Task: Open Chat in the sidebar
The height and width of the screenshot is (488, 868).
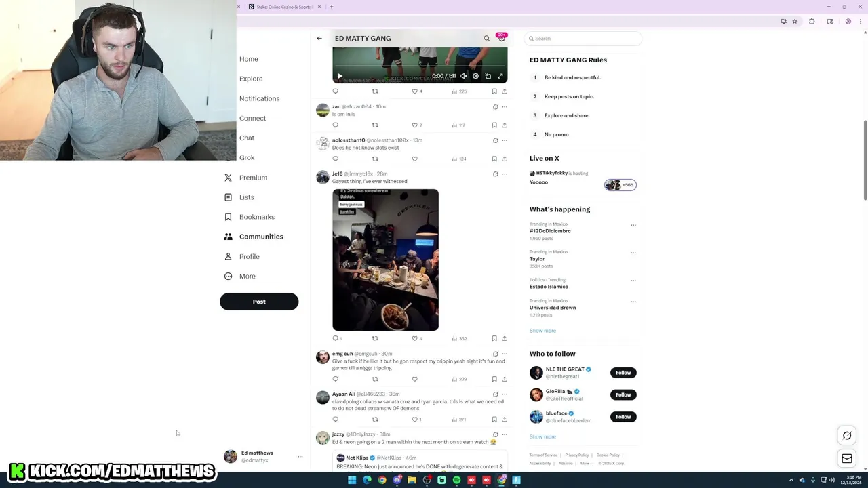Action: (x=247, y=138)
